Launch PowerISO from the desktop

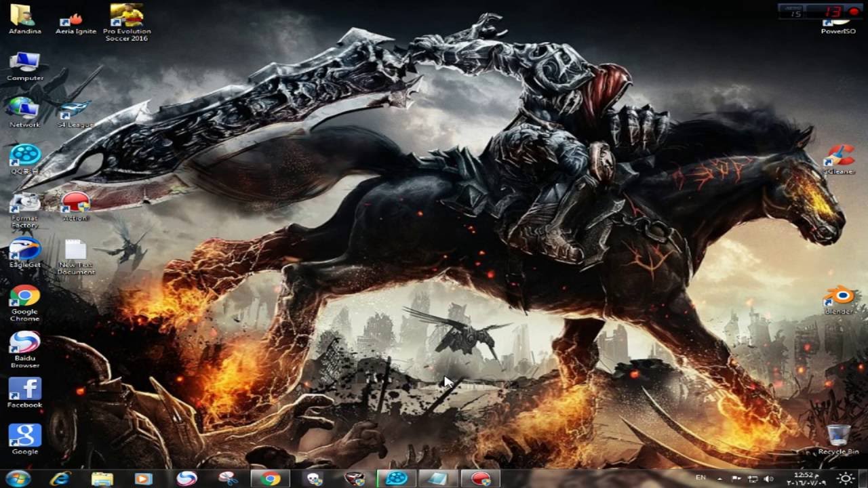click(x=838, y=27)
